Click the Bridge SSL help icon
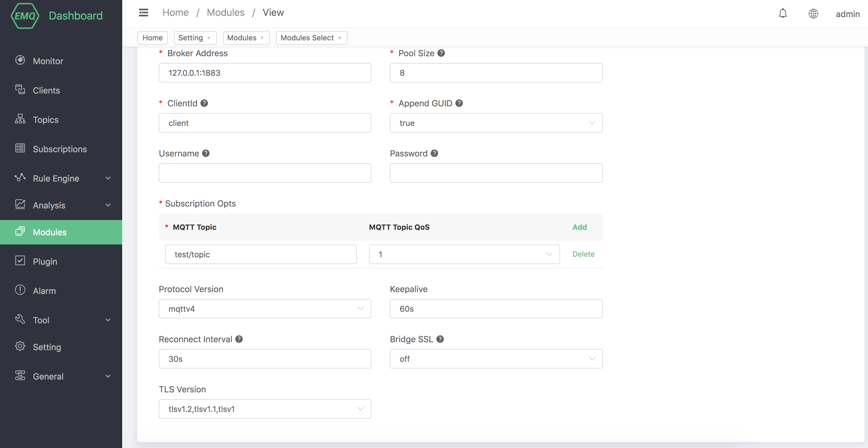 click(x=440, y=339)
